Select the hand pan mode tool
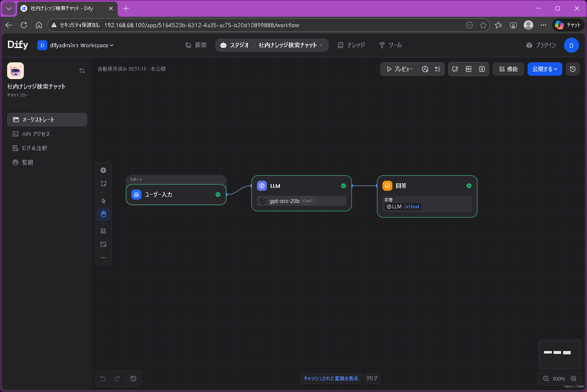 pos(103,214)
